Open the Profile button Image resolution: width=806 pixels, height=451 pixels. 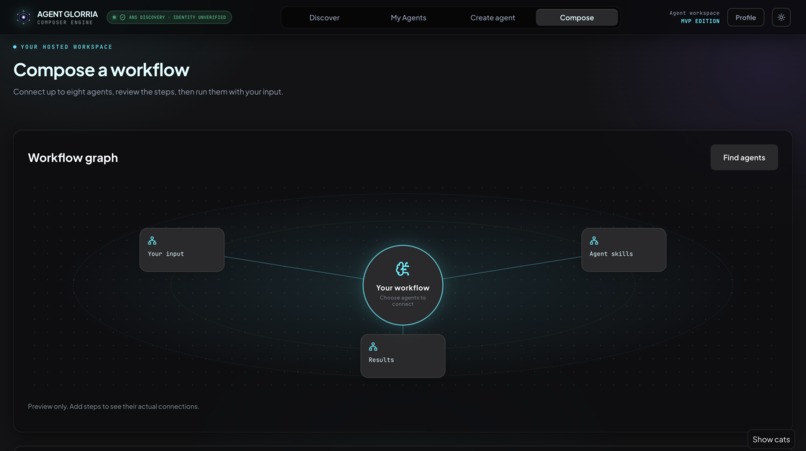745,17
